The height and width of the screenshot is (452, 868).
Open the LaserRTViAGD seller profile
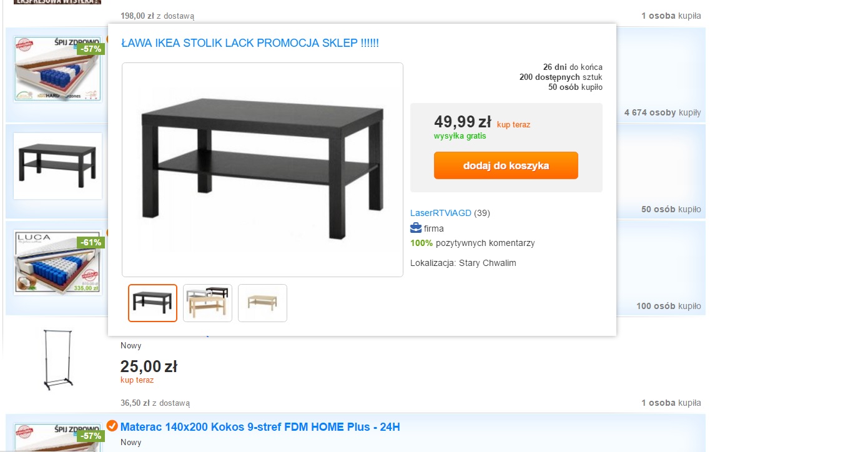click(x=441, y=213)
